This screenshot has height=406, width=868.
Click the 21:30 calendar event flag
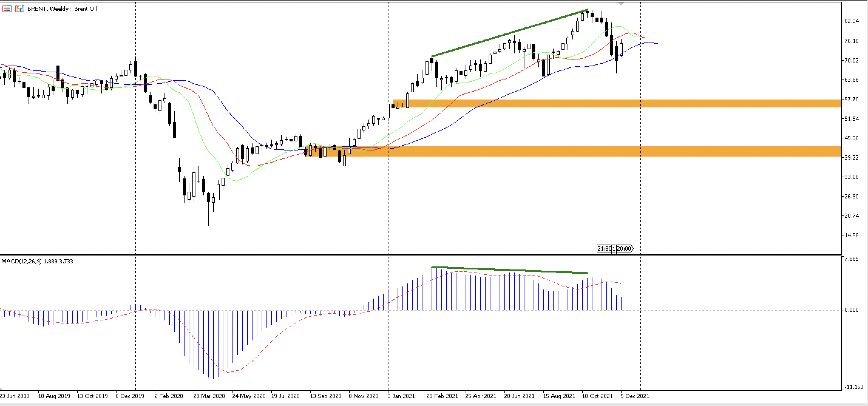tap(603, 249)
